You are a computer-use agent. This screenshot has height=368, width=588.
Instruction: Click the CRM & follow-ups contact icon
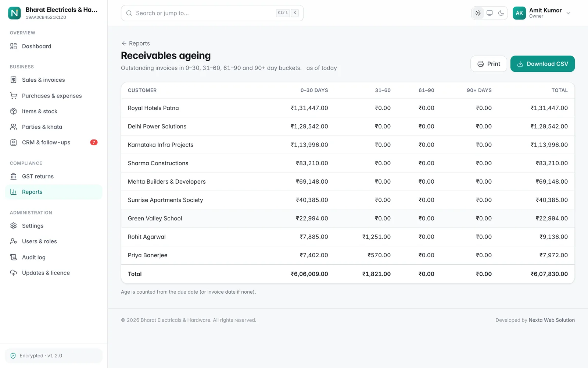(14, 142)
